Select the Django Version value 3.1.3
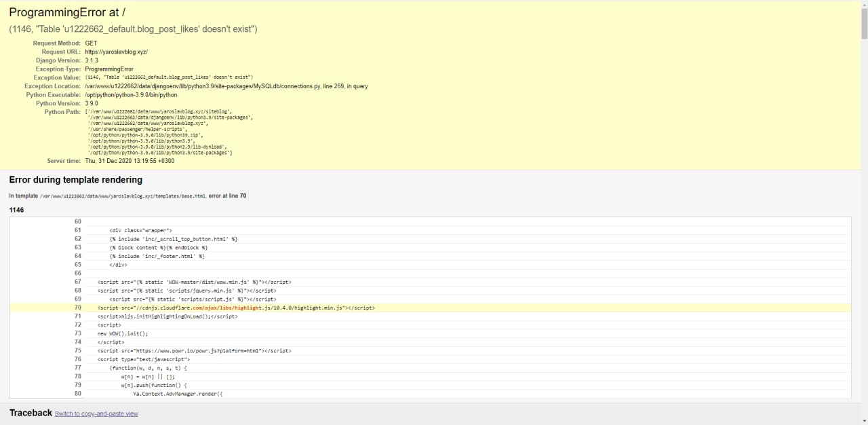The width and height of the screenshot is (868, 425). tap(92, 60)
